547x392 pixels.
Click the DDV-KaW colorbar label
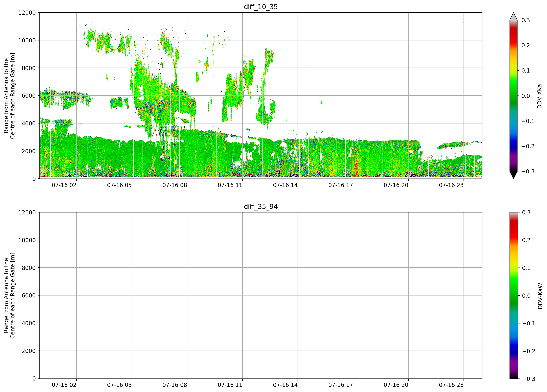coord(540,296)
